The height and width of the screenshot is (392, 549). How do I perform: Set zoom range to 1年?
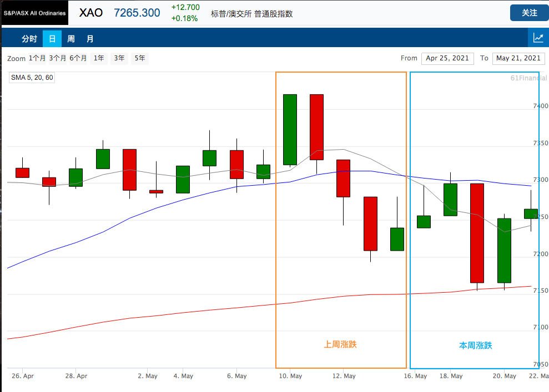click(x=99, y=58)
